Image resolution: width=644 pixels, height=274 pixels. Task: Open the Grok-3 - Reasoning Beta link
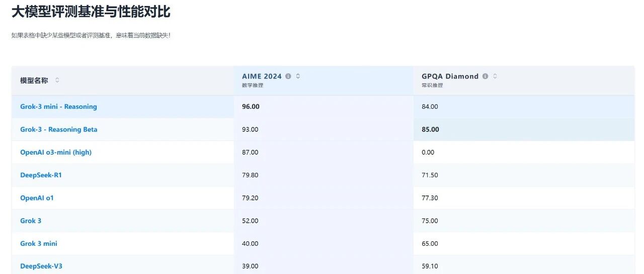59,129
